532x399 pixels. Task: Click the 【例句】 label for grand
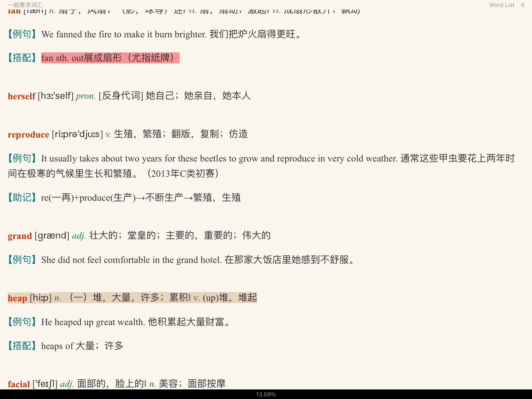(22, 260)
